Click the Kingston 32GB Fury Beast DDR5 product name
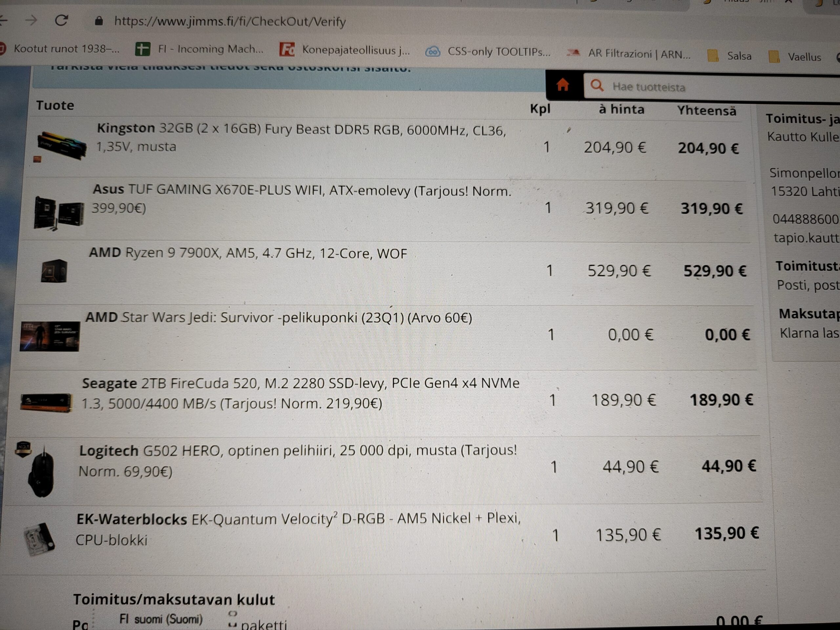 [x=301, y=137]
